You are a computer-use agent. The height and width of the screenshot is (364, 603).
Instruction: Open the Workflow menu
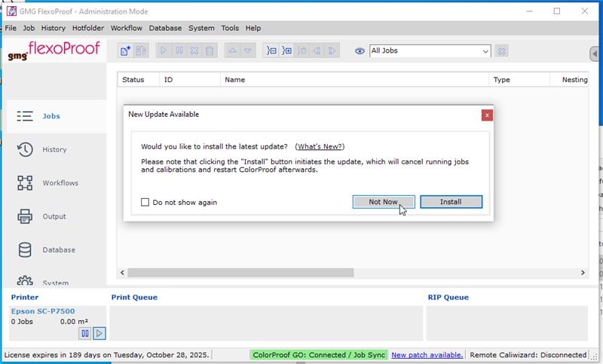pos(127,28)
